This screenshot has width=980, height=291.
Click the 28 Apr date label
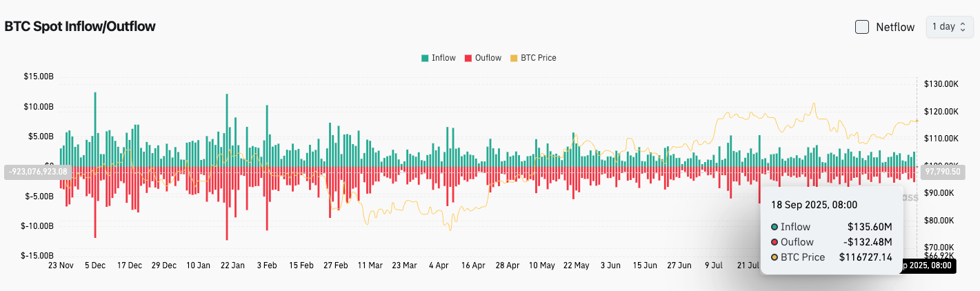[508, 265]
